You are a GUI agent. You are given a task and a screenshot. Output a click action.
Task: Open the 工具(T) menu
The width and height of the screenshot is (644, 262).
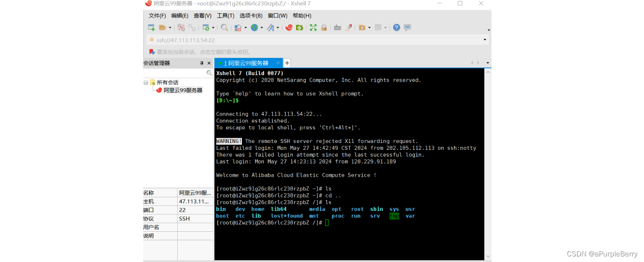click(225, 16)
